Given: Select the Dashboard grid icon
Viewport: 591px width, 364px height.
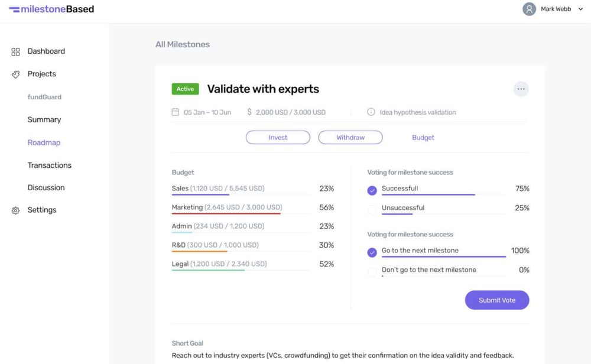Looking at the screenshot, I should click(14, 51).
